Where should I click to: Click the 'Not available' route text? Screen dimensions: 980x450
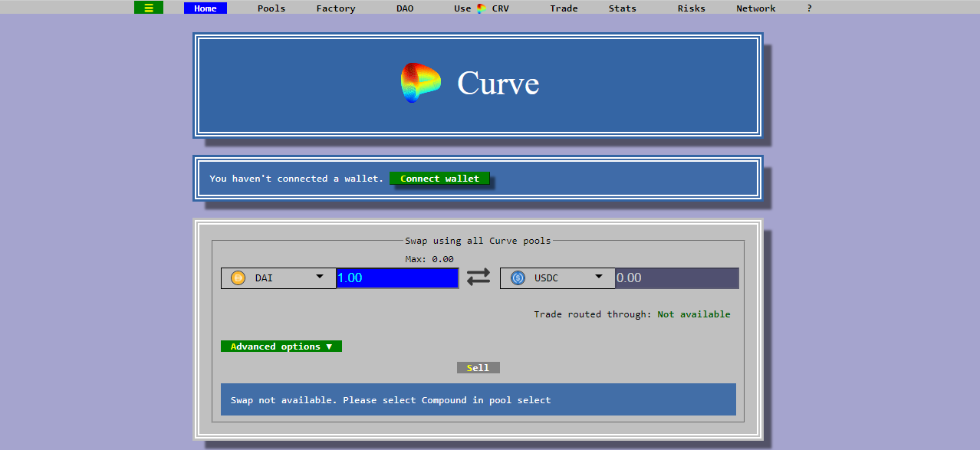(694, 314)
